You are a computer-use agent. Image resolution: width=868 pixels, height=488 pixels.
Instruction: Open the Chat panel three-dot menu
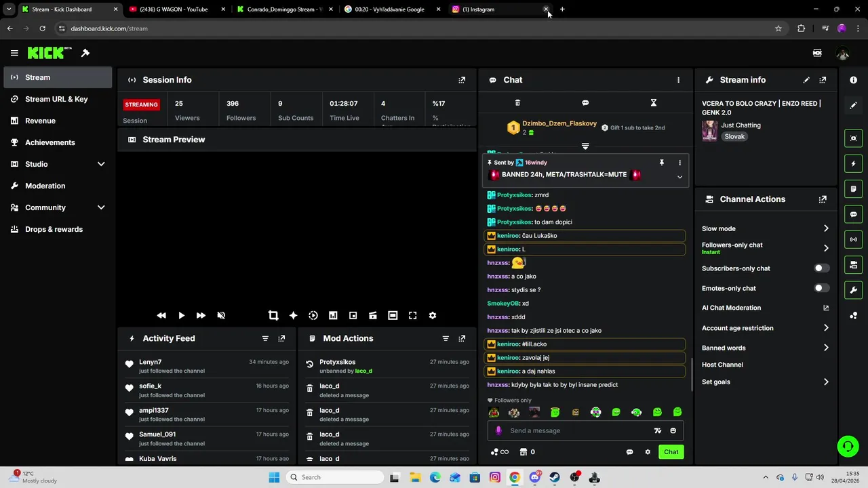click(x=678, y=80)
